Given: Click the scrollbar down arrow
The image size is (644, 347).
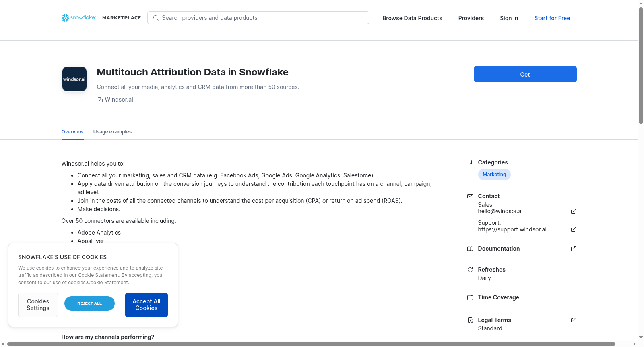Looking at the screenshot, I should coord(641,337).
